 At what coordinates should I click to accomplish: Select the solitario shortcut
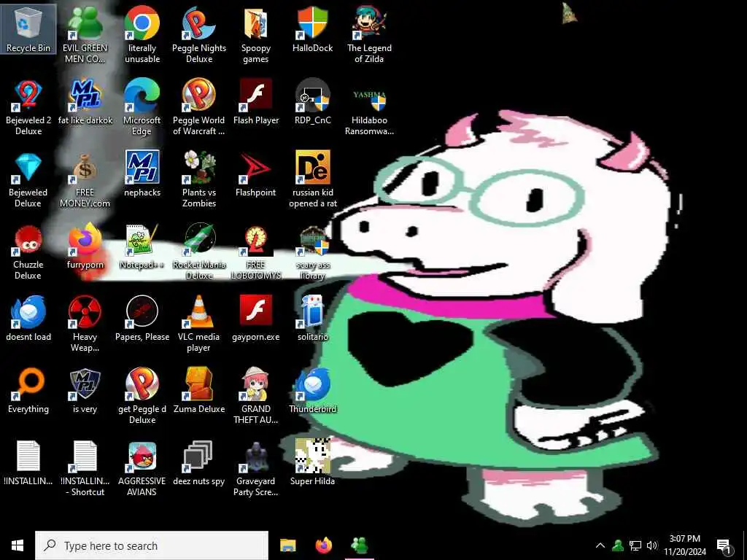point(312,318)
